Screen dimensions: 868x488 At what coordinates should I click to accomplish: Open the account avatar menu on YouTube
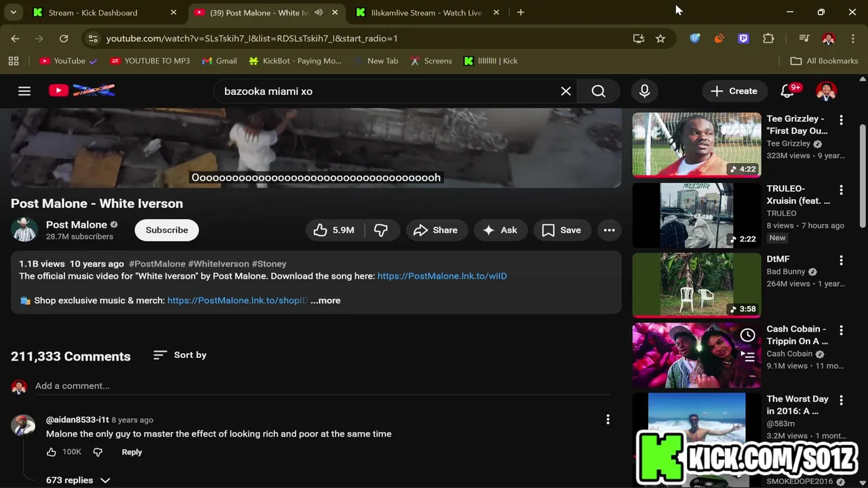[x=826, y=91]
